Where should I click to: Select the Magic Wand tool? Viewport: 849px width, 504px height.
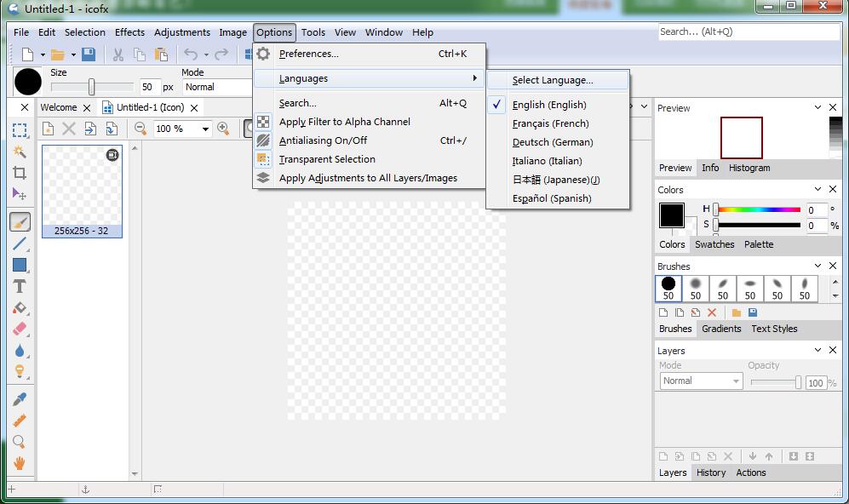pyautogui.click(x=19, y=152)
